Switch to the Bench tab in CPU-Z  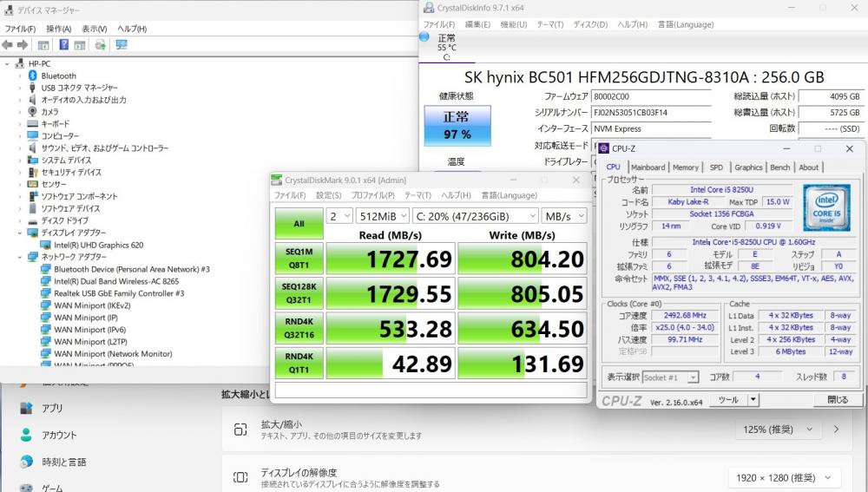click(780, 167)
